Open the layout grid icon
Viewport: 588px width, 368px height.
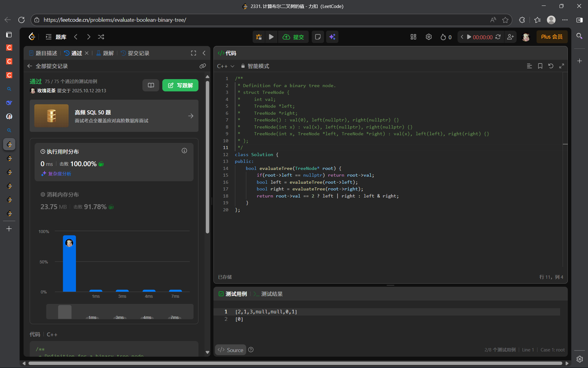click(413, 37)
